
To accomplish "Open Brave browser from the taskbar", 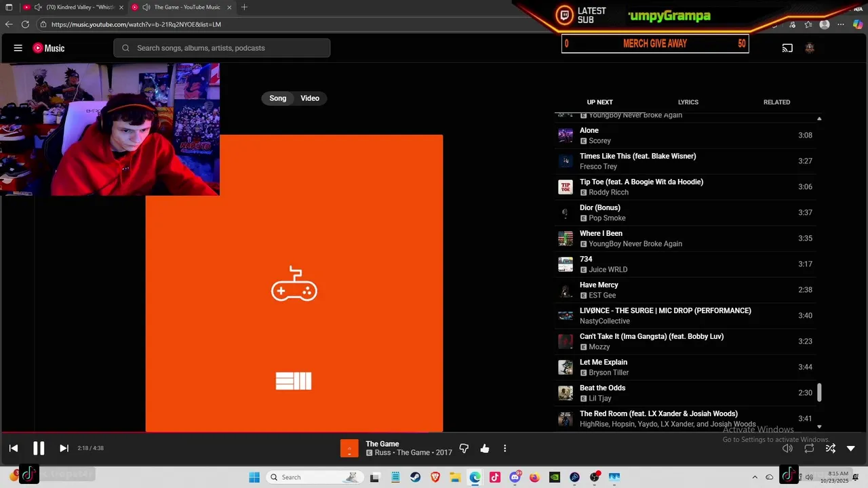I will coord(435,477).
